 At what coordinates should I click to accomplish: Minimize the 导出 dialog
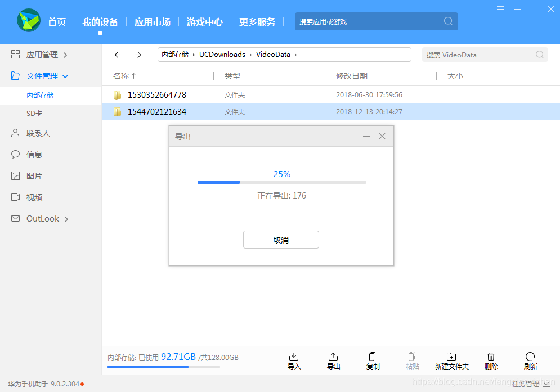(366, 136)
